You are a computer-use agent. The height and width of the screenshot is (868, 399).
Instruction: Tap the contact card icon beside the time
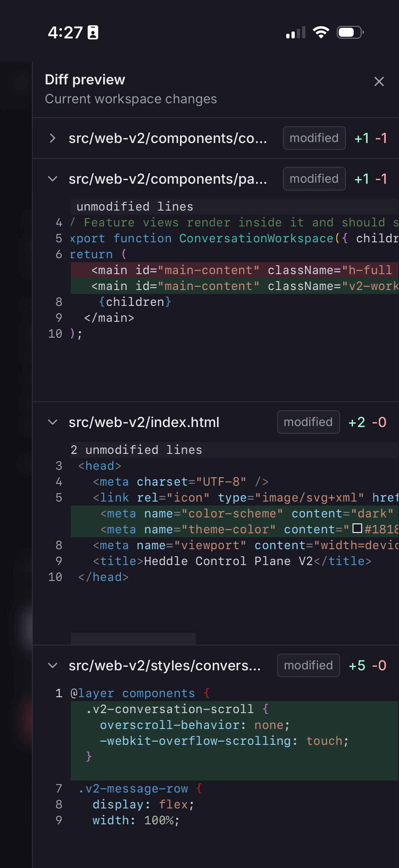pyautogui.click(x=93, y=32)
